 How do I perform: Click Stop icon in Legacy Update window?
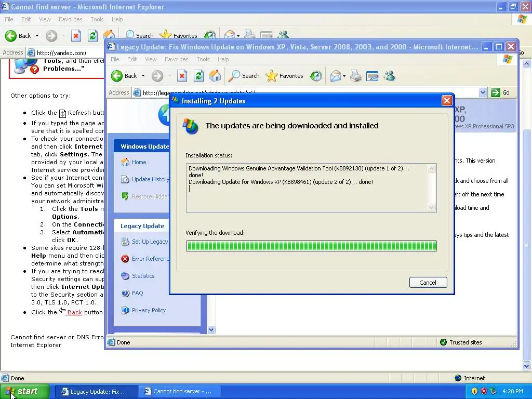coord(182,76)
